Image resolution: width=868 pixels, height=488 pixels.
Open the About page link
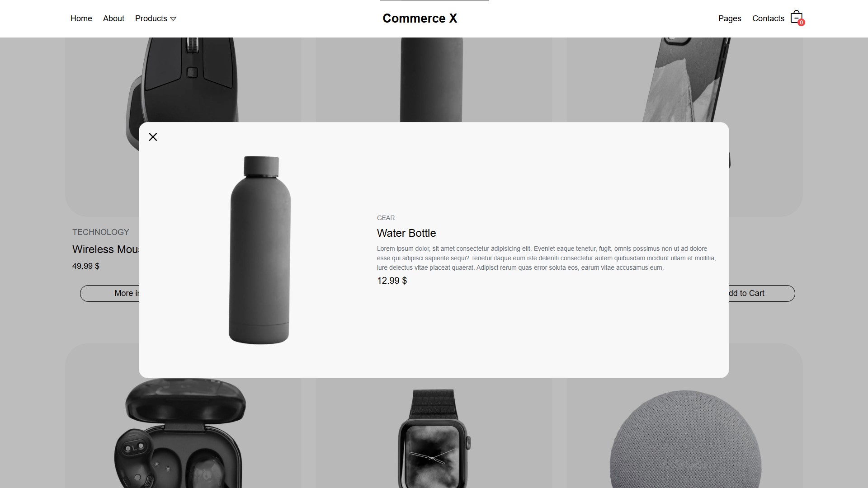[113, 19]
